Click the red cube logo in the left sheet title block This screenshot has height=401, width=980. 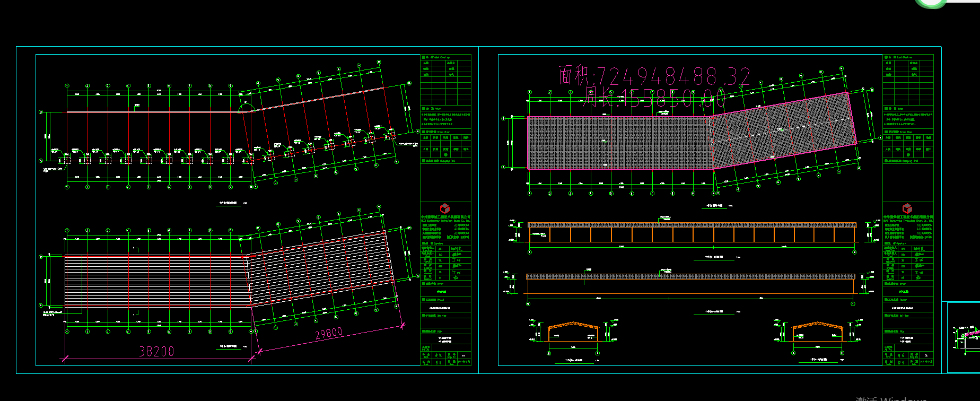pyautogui.click(x=445, y=208)
